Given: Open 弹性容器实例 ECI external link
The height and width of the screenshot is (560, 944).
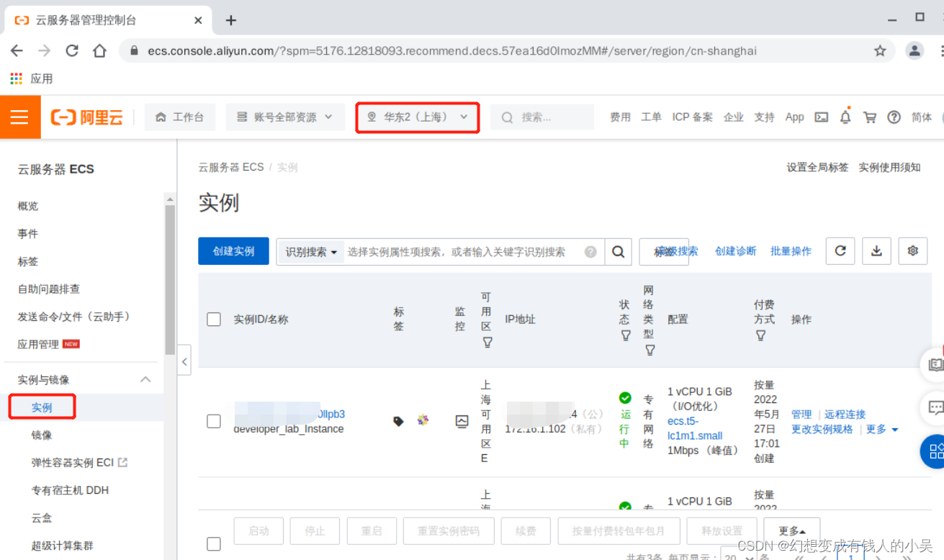Looking at the screenshot, I should click(x=79, y=463).
